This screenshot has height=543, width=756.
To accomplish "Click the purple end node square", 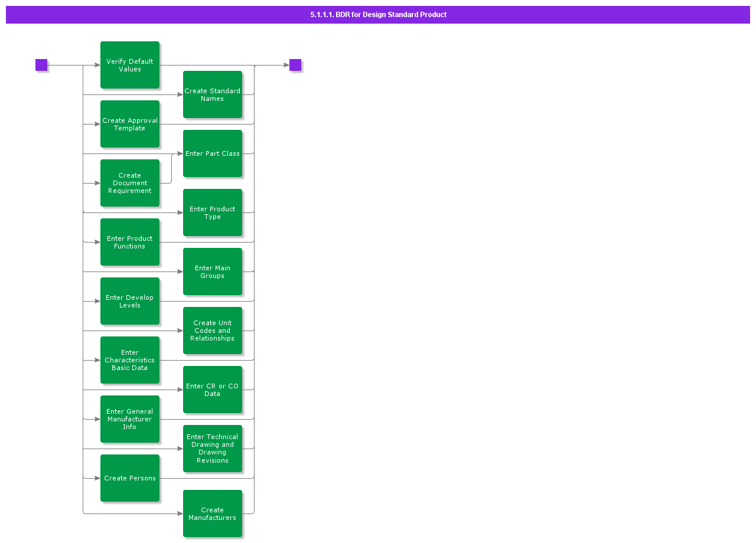I will point(295,65).
